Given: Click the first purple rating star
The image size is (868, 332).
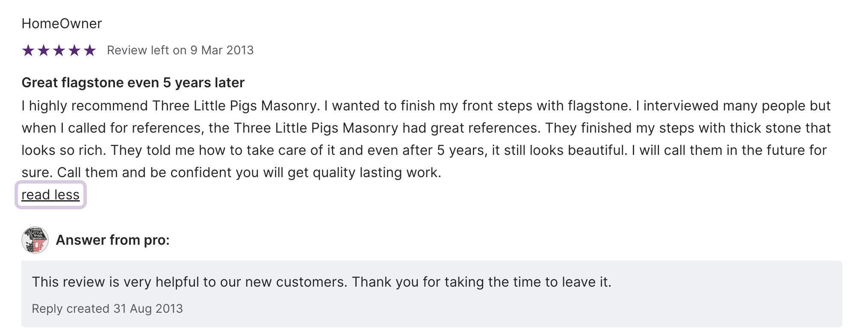Looking at the screenshot, I should (28, 50).
